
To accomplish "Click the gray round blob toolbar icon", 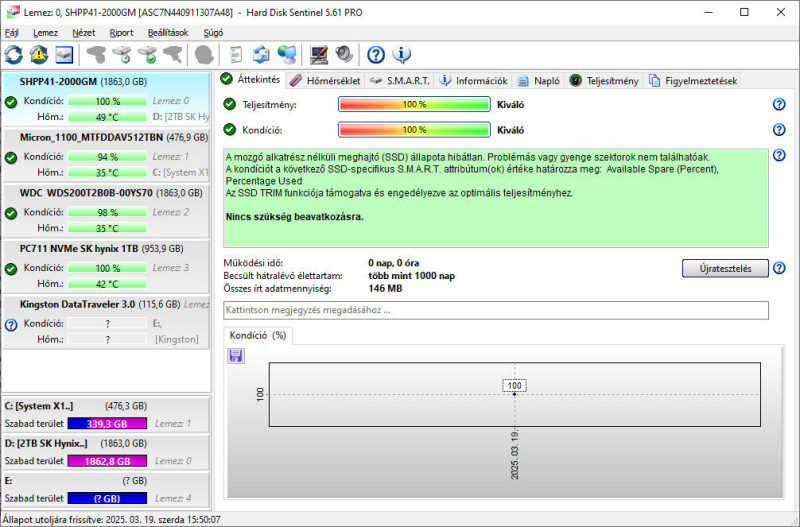I will click(x=204, y=55).
